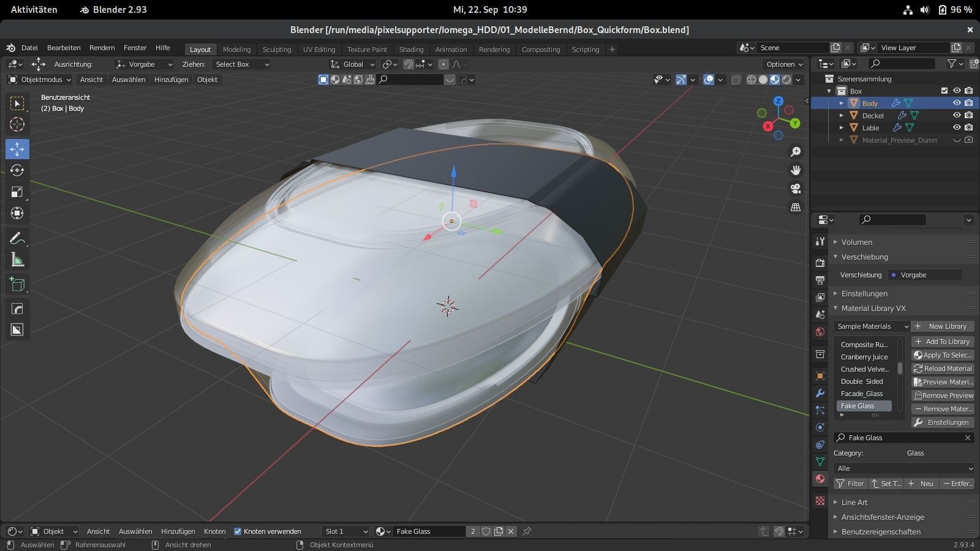This screenshot has width=980, height=551.
Task: Open the Object Data properties green triangle tab
Action: [820, 462]
